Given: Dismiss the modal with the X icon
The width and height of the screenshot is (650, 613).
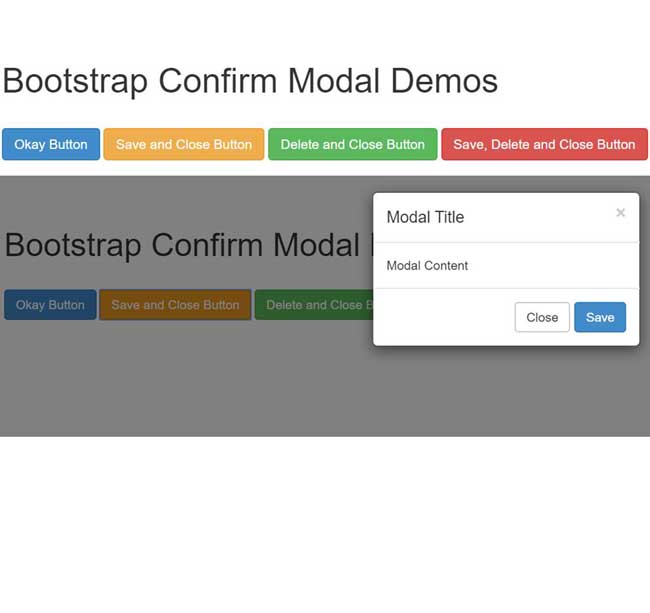Looking at the screenshot, I should click(x=621, y=213).
